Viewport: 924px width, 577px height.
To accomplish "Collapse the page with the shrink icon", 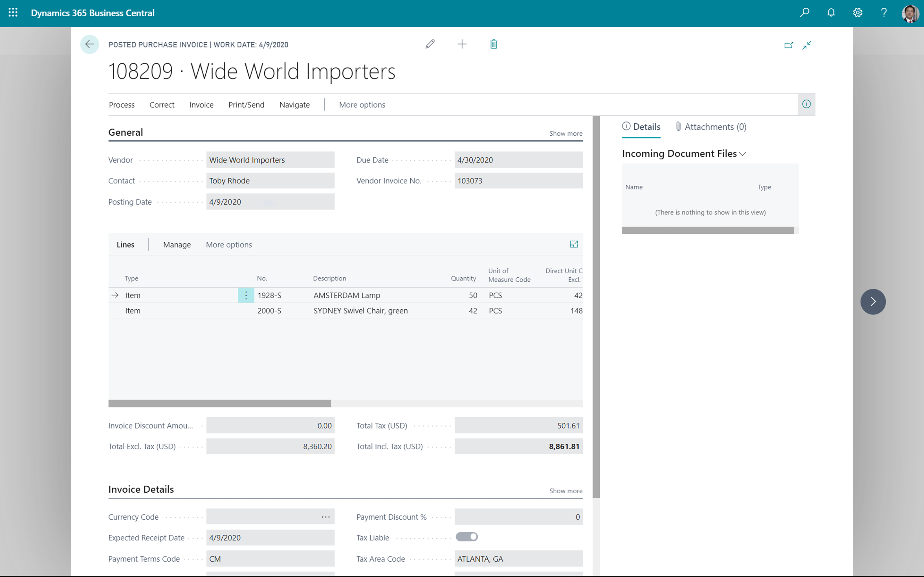I will (807, 45).
